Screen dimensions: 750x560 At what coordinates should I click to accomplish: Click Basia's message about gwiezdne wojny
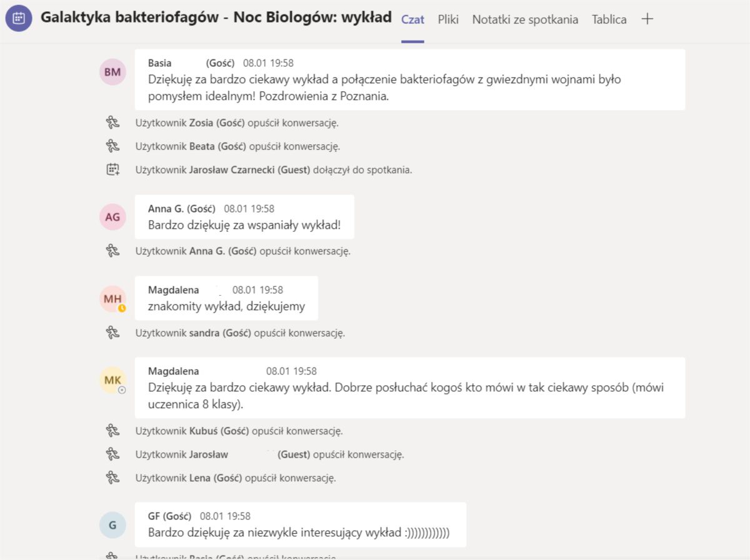(384, 88)
